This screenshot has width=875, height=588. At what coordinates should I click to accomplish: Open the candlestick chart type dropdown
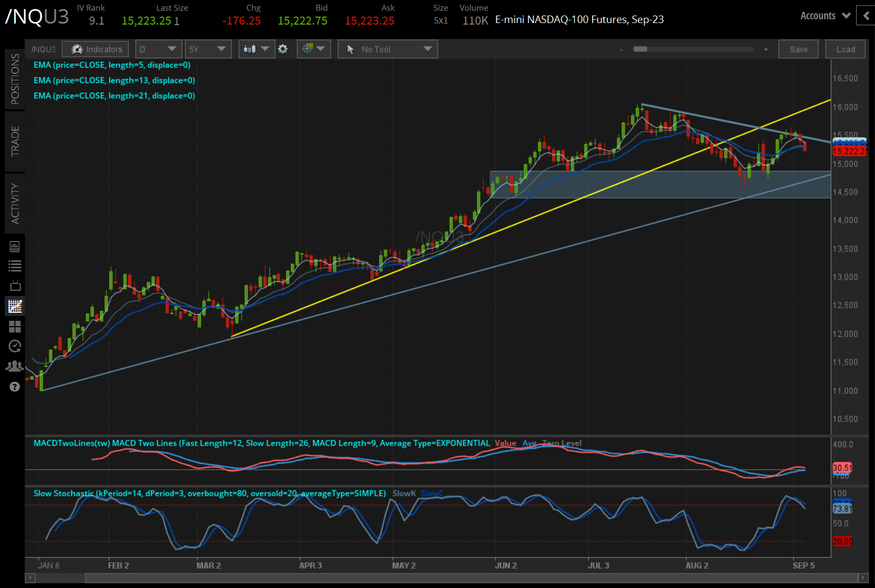point(256,49)
